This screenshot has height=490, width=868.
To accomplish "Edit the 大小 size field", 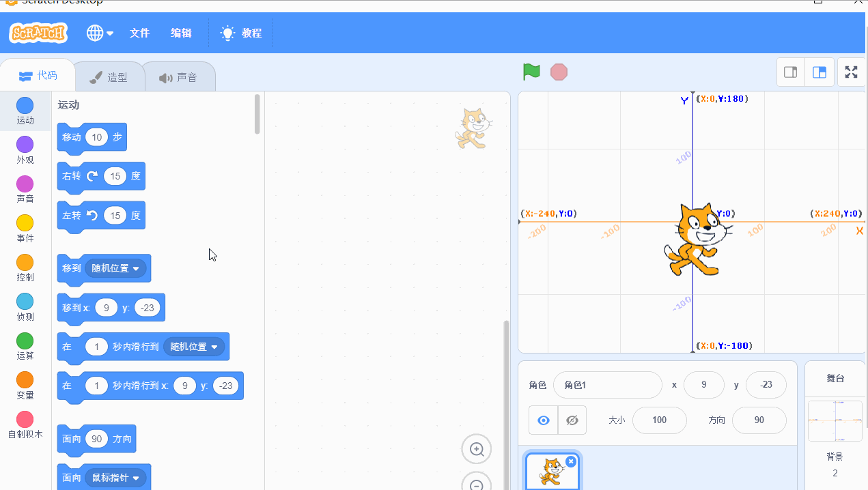I will tap(659, 420).
